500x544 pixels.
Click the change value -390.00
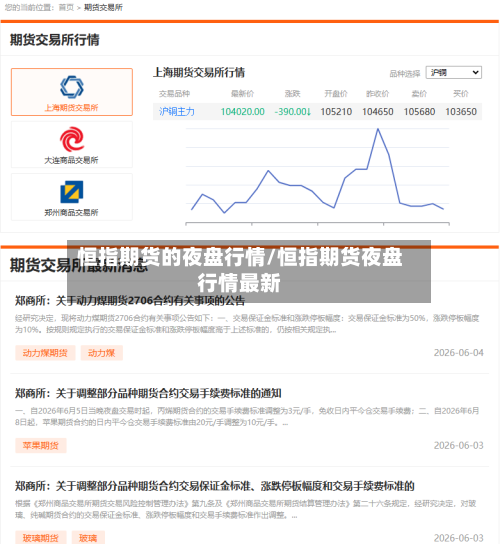coord(293,112)
